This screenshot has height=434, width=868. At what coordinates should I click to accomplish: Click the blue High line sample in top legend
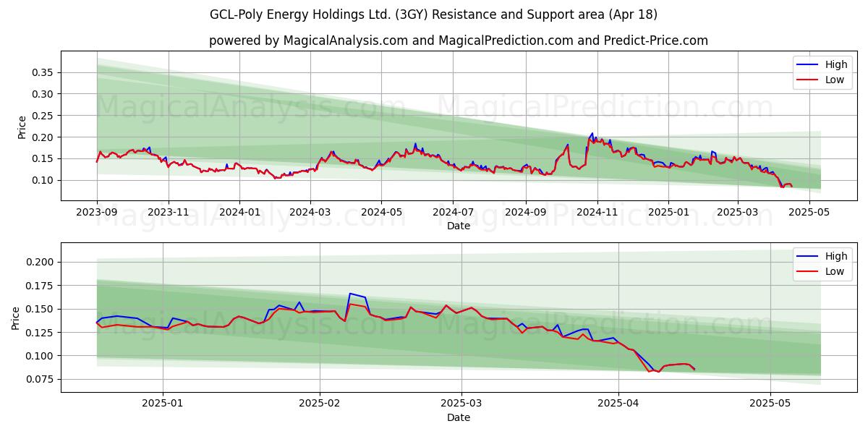pyautogui.click(x=808, y=65)
